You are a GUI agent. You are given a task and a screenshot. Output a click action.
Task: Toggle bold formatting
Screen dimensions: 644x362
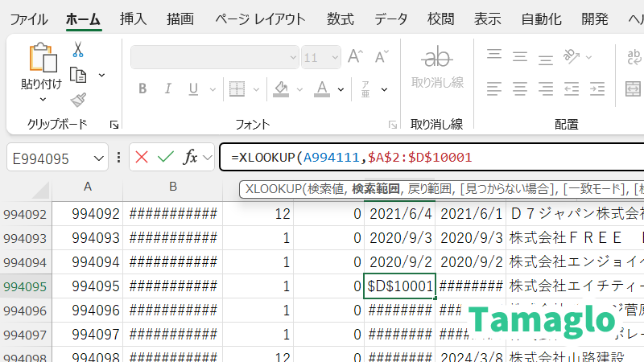point(142,88)
